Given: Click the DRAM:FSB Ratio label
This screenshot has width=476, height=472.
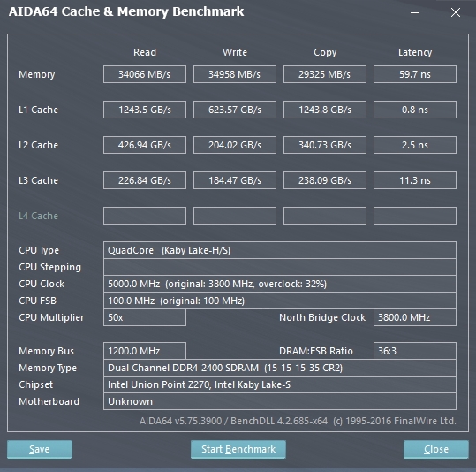Looking at the screenshot, I should 316,351.
